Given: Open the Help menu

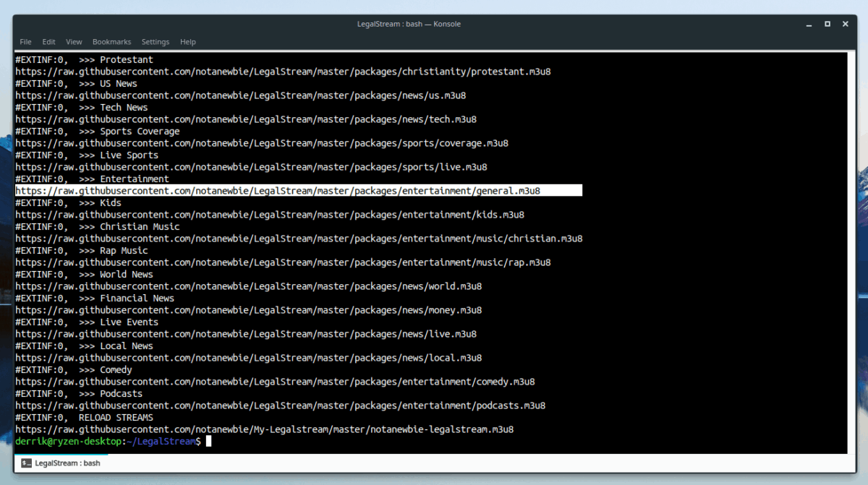Looking at the screenshot, I should click(x=187, y=41).
